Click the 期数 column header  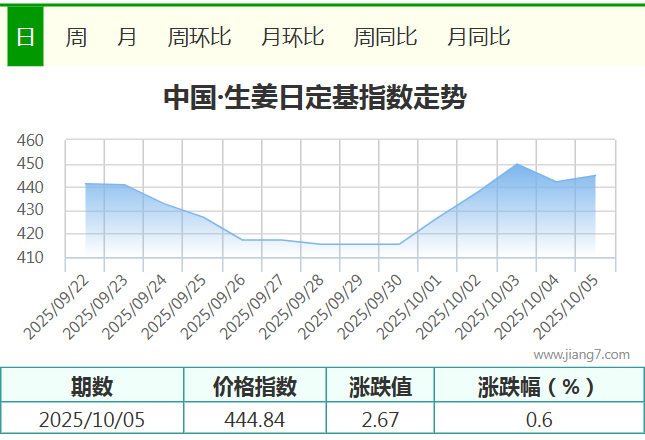coord(92,386)
